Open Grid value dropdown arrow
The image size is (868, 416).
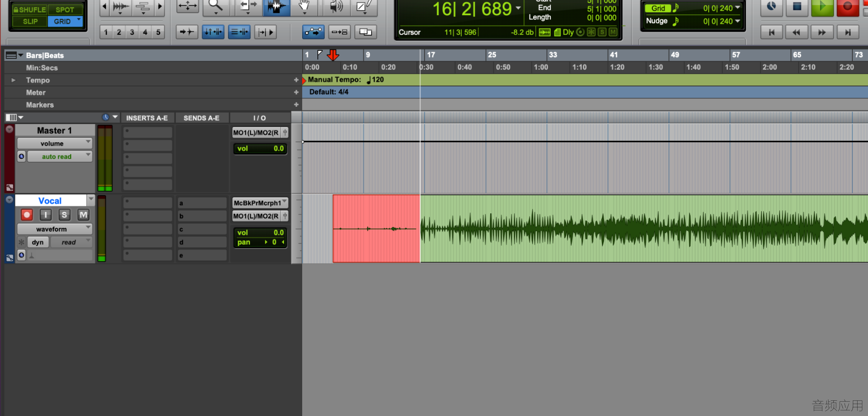(738, 7)
